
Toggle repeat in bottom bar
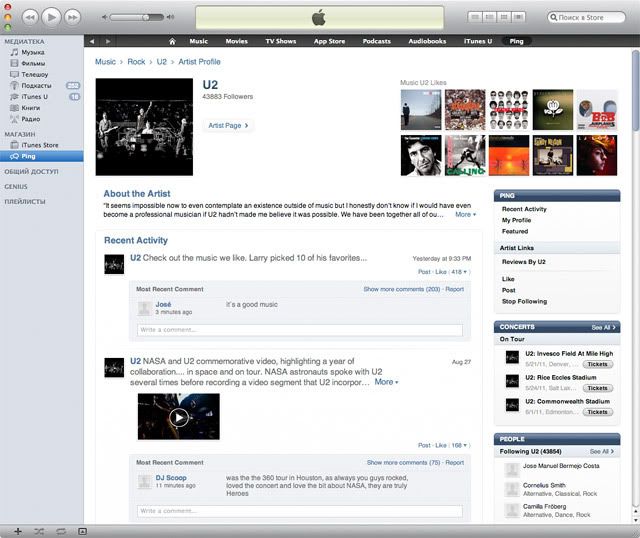pyautogui.click(x=61, y=531)
